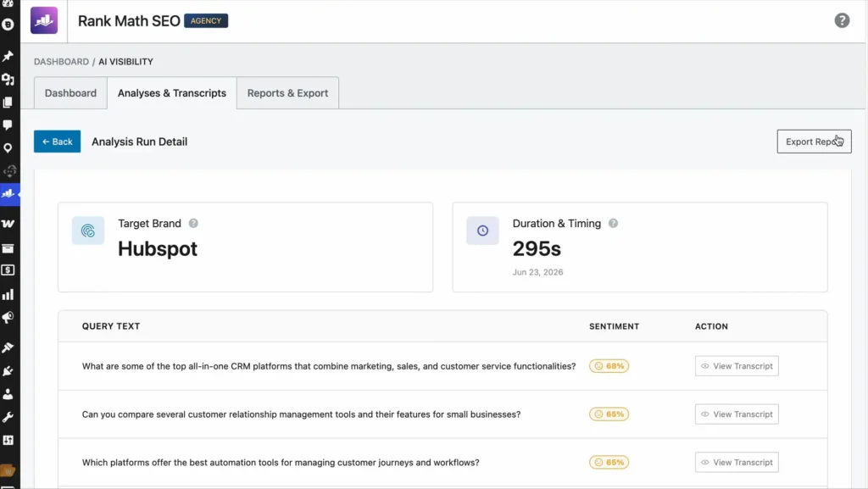The height and width of the screenshot is (489, 868).
Task: Click the AI VISIBILITY breadcrumb
Action: 125,61
